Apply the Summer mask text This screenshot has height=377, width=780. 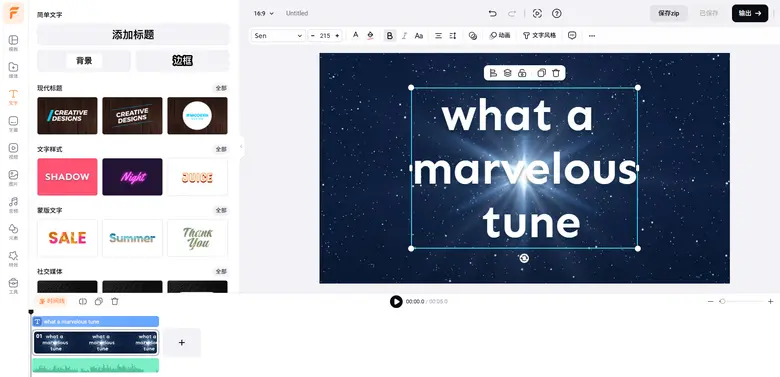point(132,238)
